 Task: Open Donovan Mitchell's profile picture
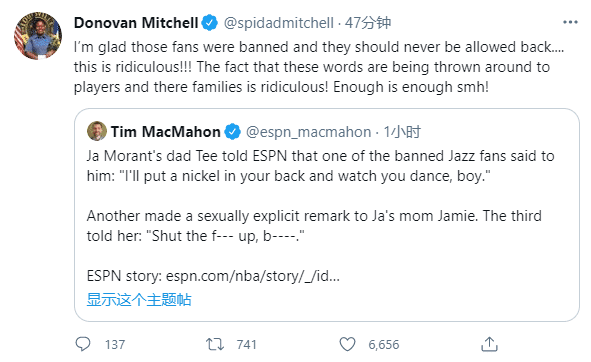pos(38,36)
